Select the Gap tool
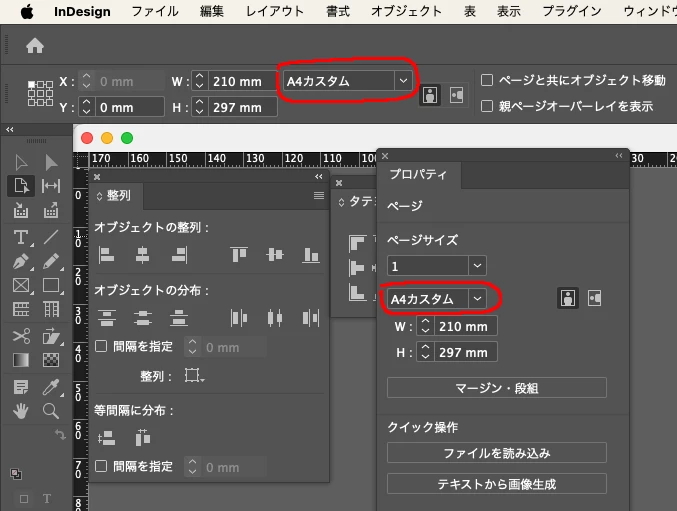The image size is (677, 511). [x=51, y=186]
